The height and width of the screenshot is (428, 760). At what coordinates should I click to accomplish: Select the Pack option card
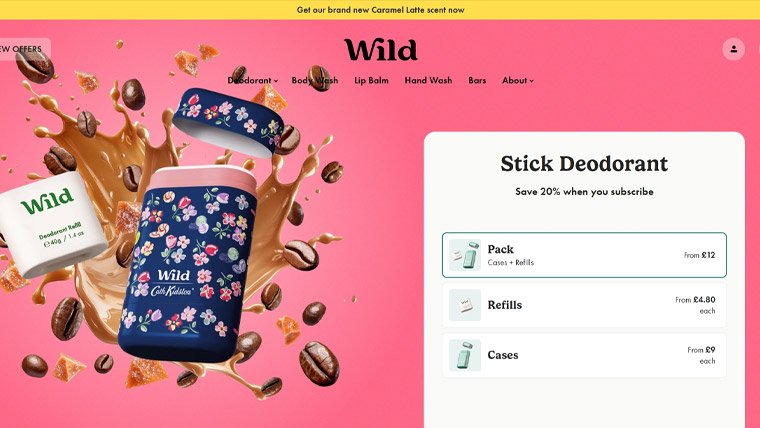click(x=584, y=255)
